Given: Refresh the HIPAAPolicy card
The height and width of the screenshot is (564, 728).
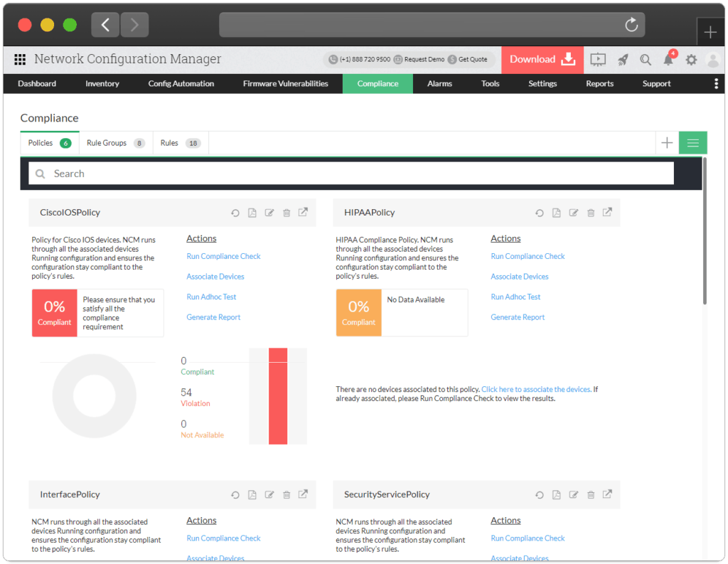Looking at the screenshot, I should coord(540,213).
